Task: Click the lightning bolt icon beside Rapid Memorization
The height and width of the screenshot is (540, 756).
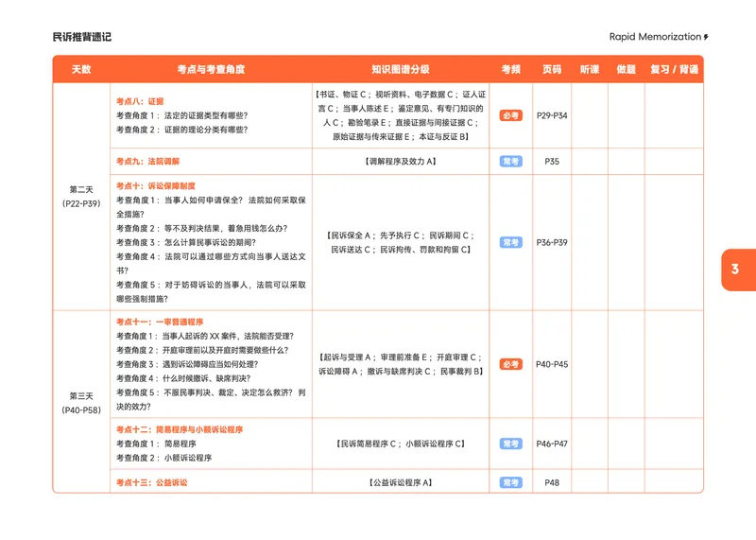Action: pos(706,37)
